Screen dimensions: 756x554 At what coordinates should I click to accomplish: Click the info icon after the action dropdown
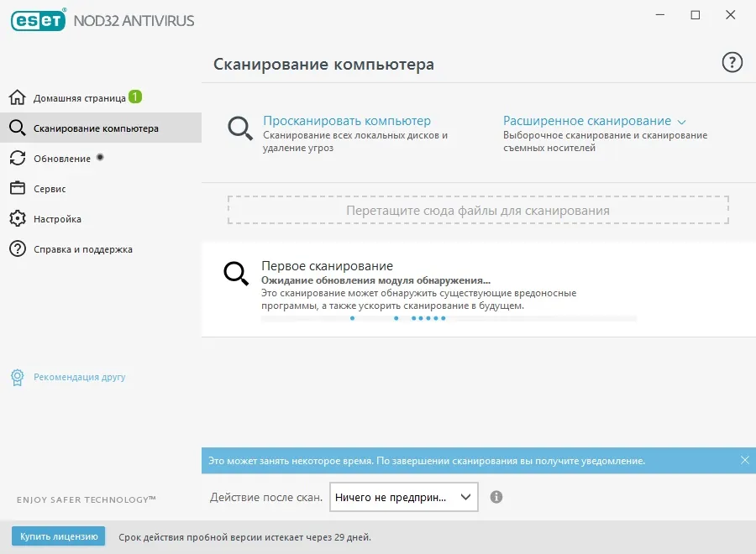click(496, 497)
